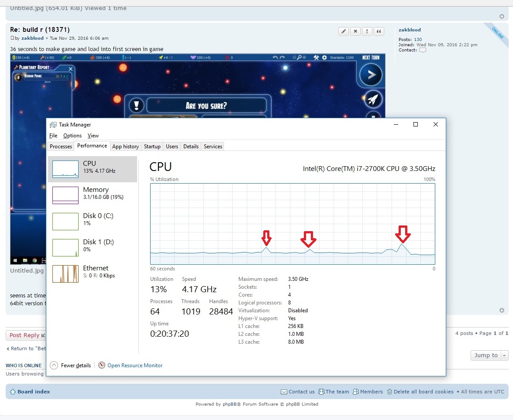Image resolution: width=513 pixels, height=420 pixels.
Task: Open the View menu in Task Manager
Action: pos(93,136)
